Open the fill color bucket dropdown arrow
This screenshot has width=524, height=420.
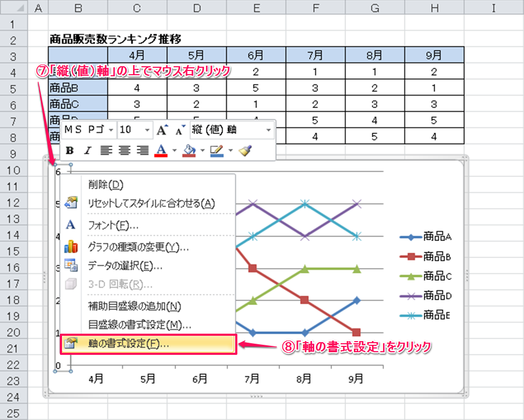(202, 150)
